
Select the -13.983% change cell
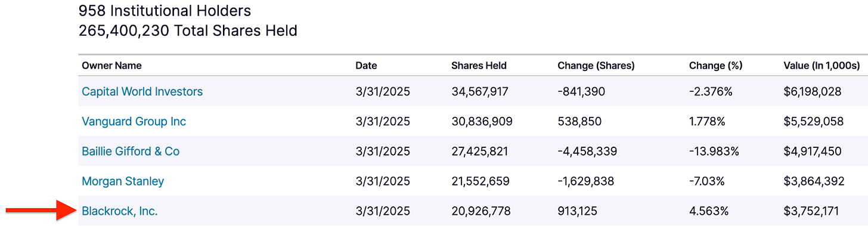coord(714,151)
